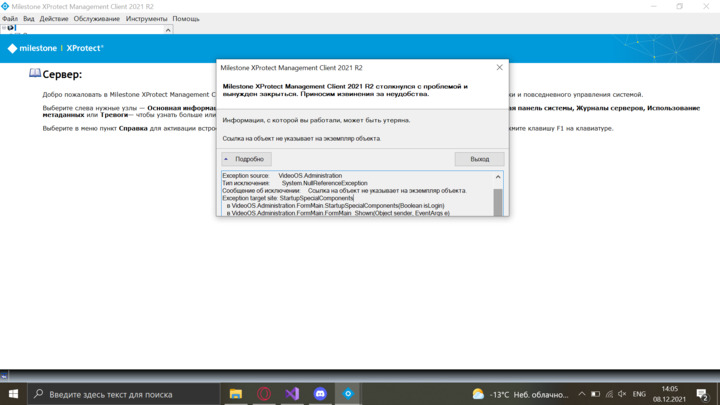Image resolution: width=720 pixels, height=405 pixels.
Task: Open Visual Studio from the taskbar
Action: pos(292,394)
